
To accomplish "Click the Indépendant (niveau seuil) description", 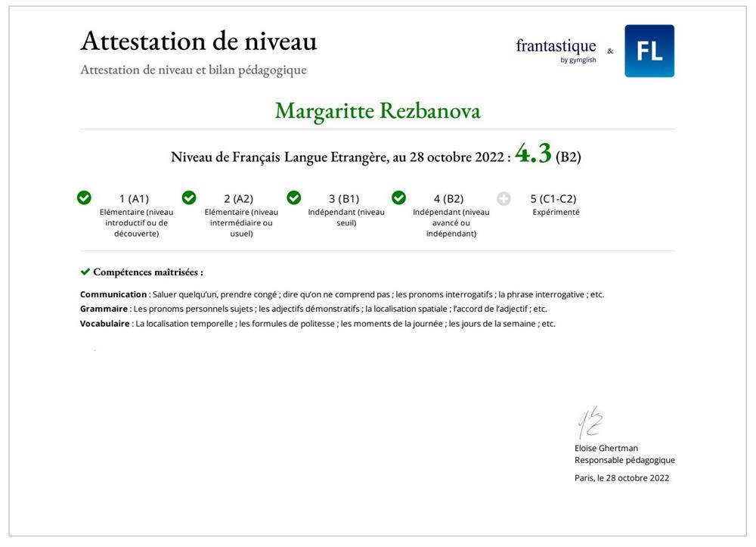I will pos(346,218).
